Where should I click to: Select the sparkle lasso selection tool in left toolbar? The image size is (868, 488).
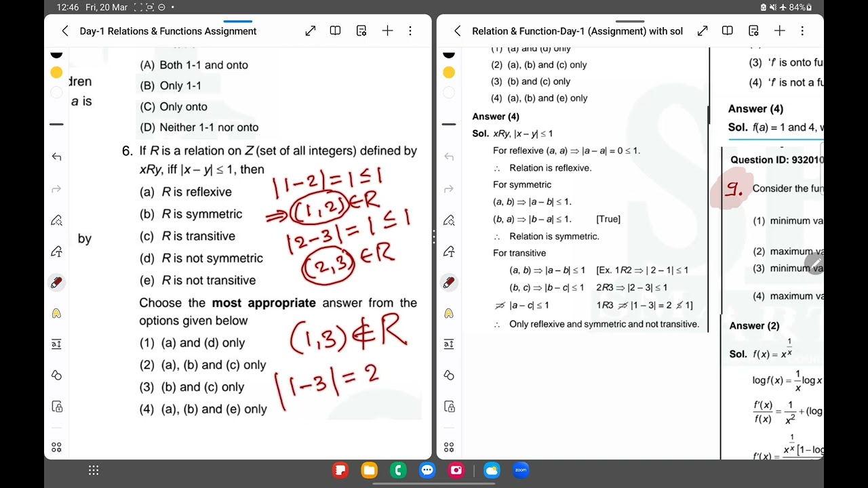coord(56,220)
